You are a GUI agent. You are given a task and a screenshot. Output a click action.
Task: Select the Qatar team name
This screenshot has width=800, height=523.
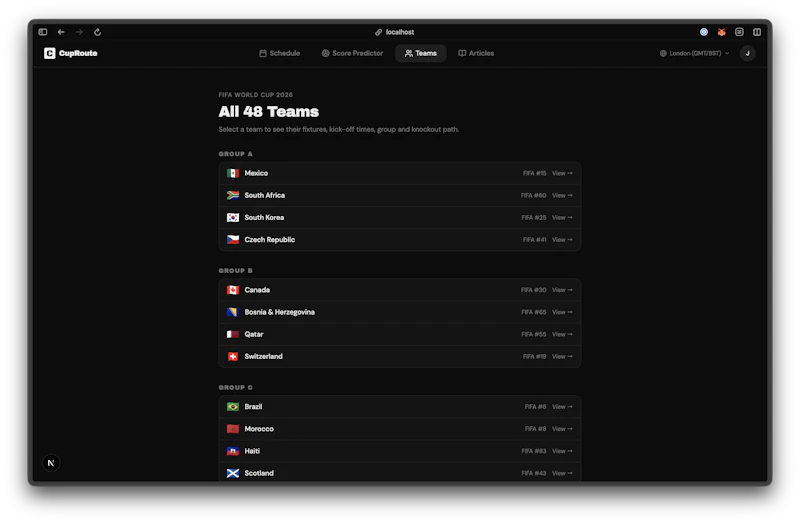(254, 334)
